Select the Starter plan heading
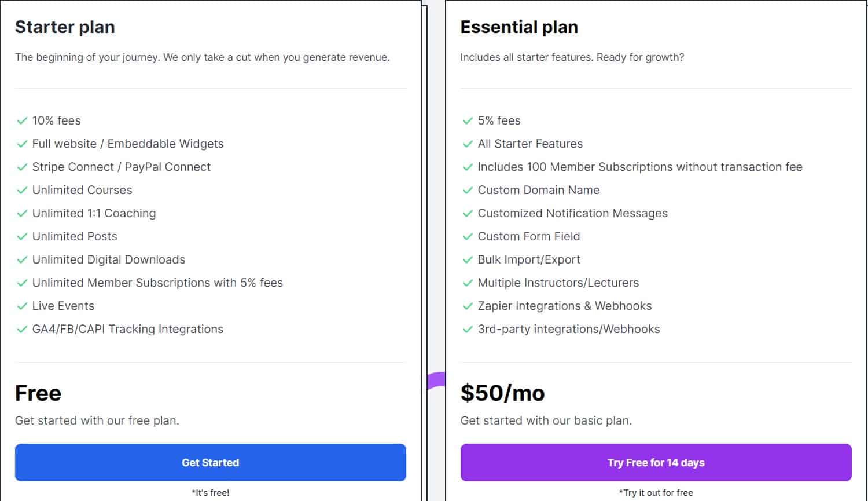This screenshot has height=501, width=868. pyautogui.click(x=64, y=27)
